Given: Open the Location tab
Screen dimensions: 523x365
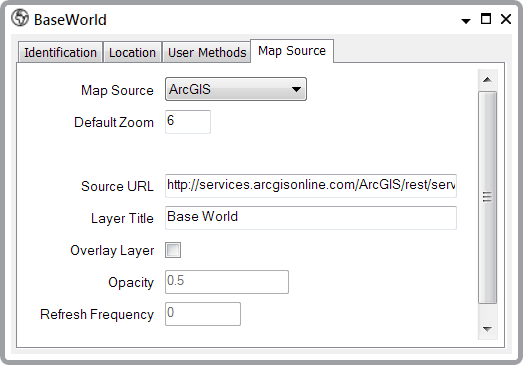Looking at the screenshot, I should [132, 52].
